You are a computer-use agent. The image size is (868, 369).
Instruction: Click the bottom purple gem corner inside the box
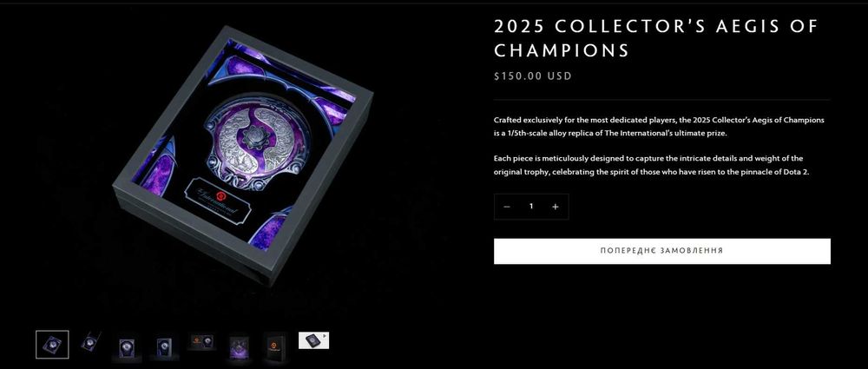coord(271,227)
